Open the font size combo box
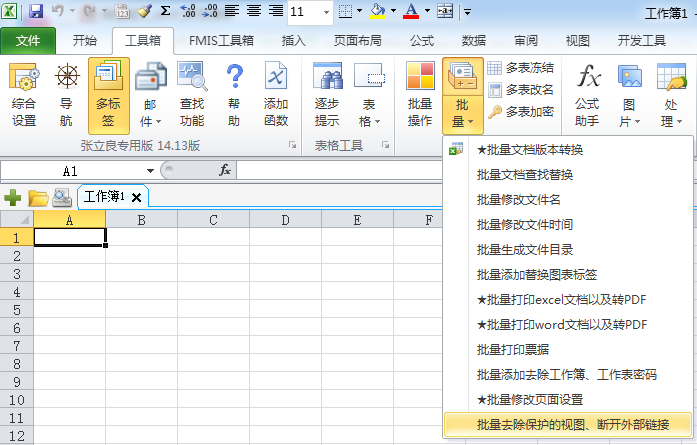 tap(310, 12)
